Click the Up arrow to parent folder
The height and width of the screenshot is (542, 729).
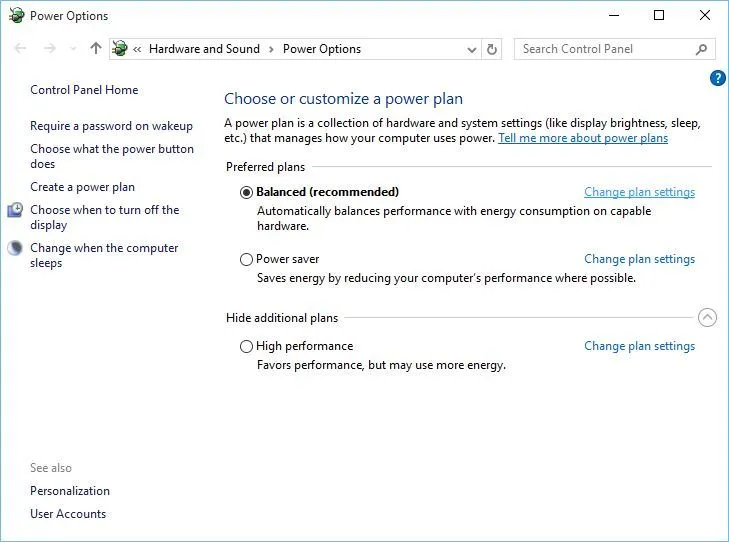(x=96, y=49)
